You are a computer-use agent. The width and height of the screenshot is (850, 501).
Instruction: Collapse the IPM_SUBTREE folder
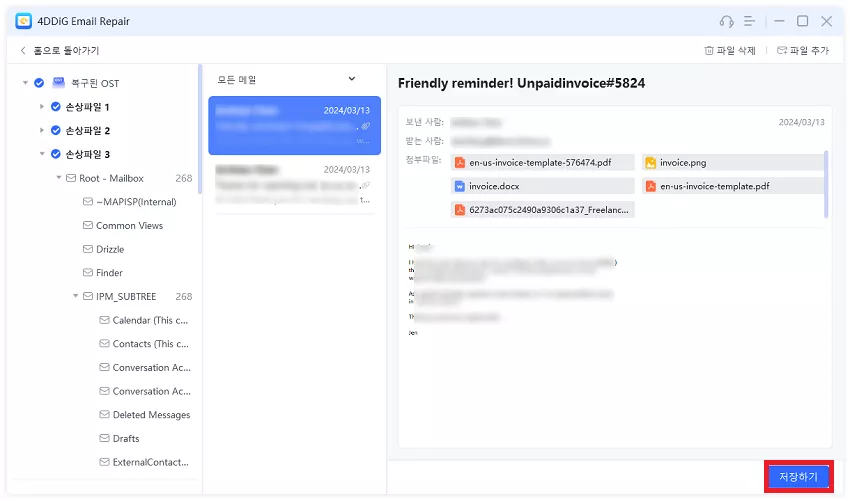click(75, 296)
